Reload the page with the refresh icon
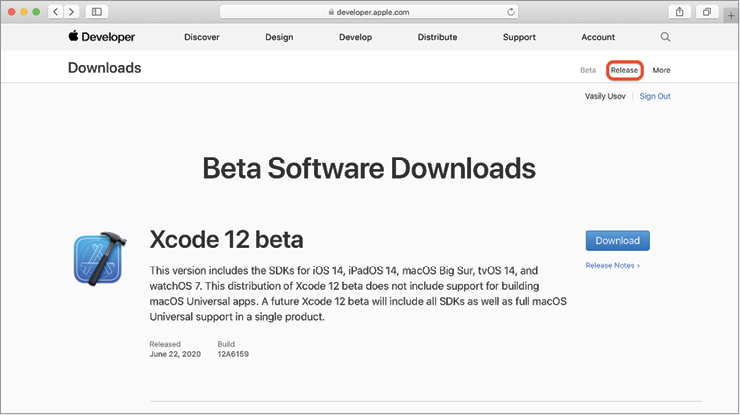Viewport: 740px width, 415px height. click(511, 12)
